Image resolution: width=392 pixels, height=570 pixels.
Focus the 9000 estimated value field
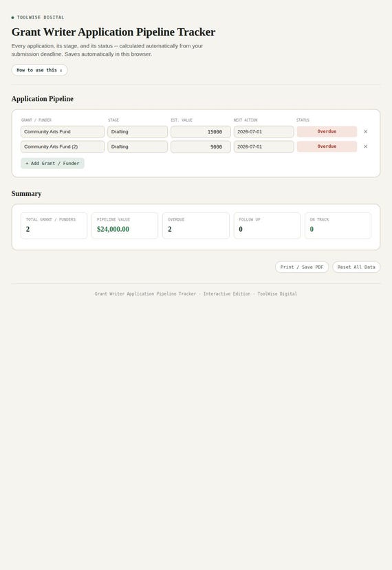(x=201, y=147)
